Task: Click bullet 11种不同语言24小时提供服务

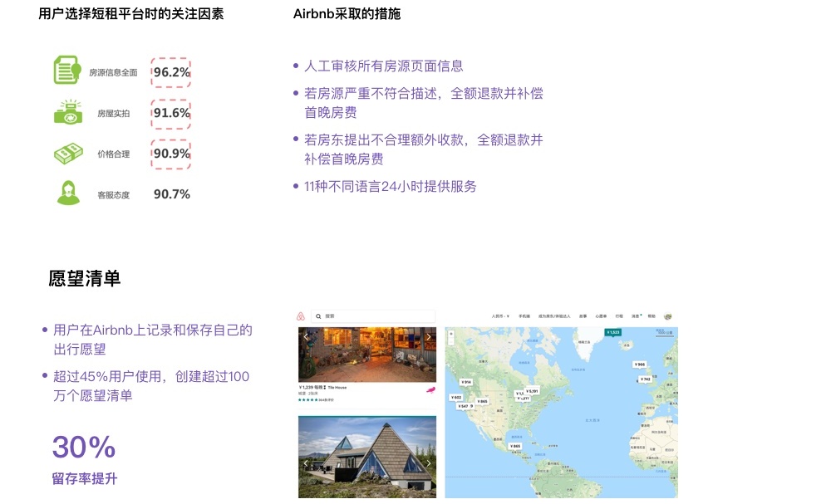Action: click(390, 186)
